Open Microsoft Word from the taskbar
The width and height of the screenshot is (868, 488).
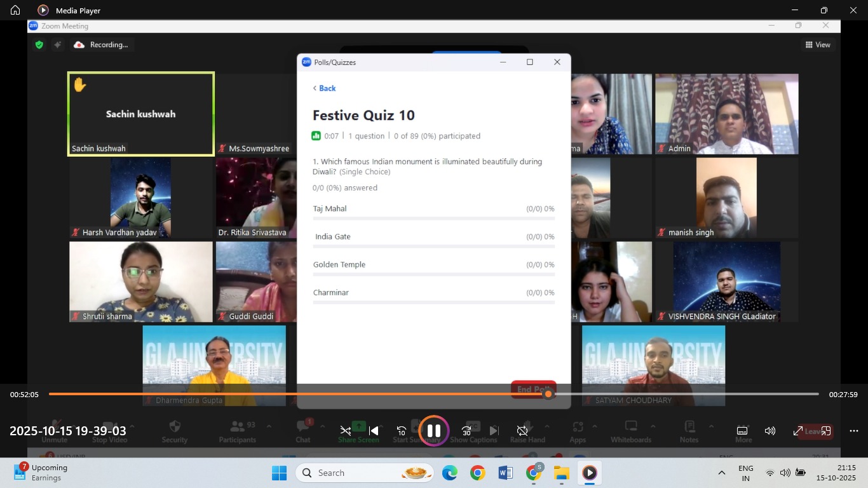coord(506,473)
